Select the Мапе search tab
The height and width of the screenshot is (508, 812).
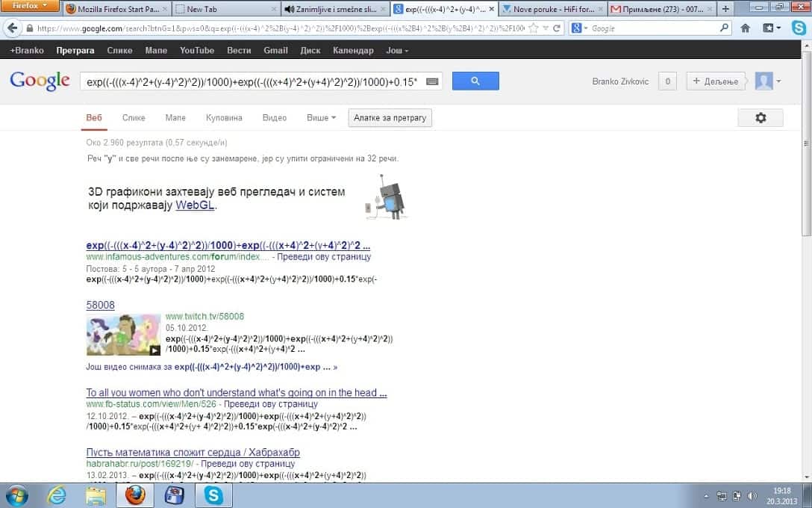(x=175, y=118)
